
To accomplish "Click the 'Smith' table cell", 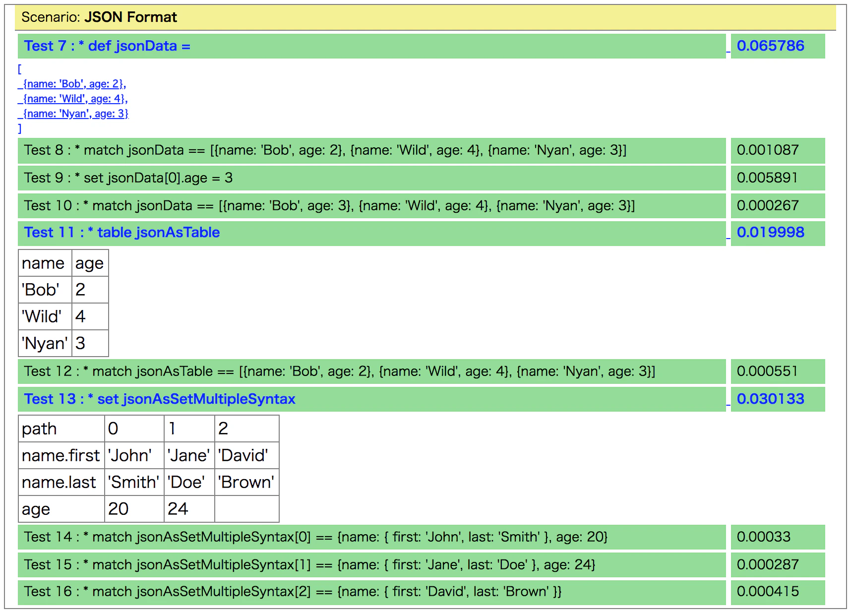I will [x=134, y=482].
